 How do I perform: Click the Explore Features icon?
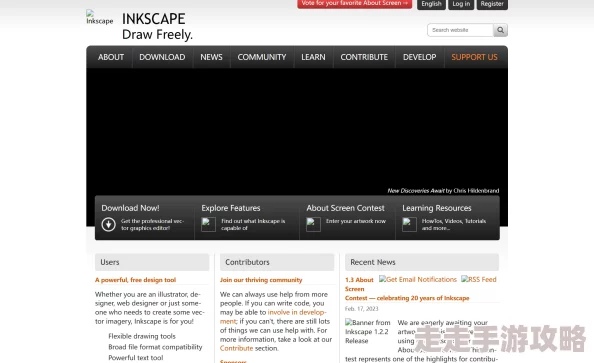[208, 224]
